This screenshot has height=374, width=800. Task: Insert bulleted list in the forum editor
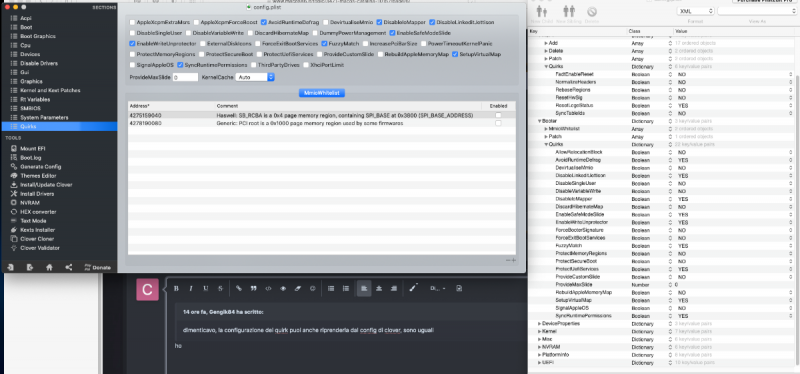(331, 288)
